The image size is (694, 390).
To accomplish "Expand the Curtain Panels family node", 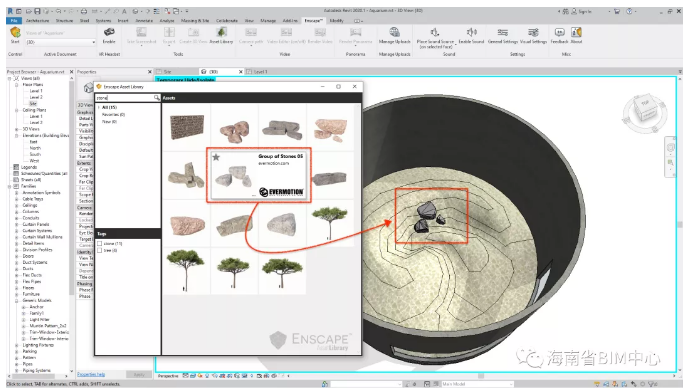I will point(16,224).
